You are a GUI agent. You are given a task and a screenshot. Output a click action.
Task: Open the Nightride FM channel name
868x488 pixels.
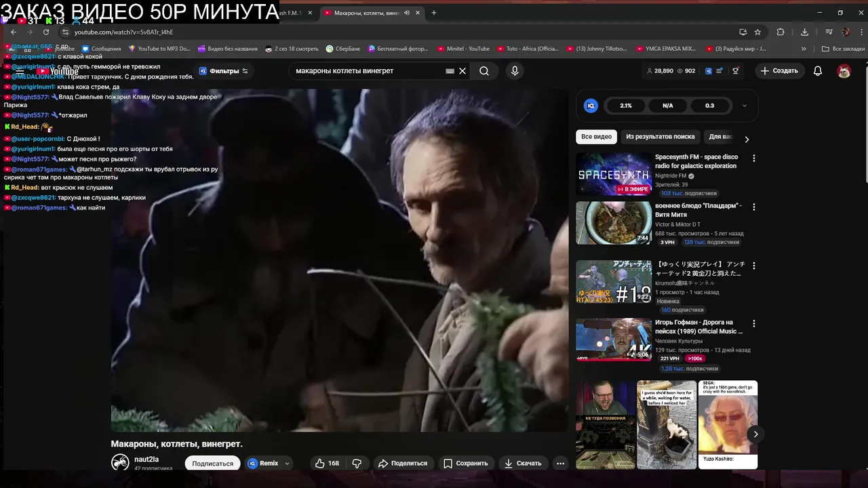tap(671, 176)
